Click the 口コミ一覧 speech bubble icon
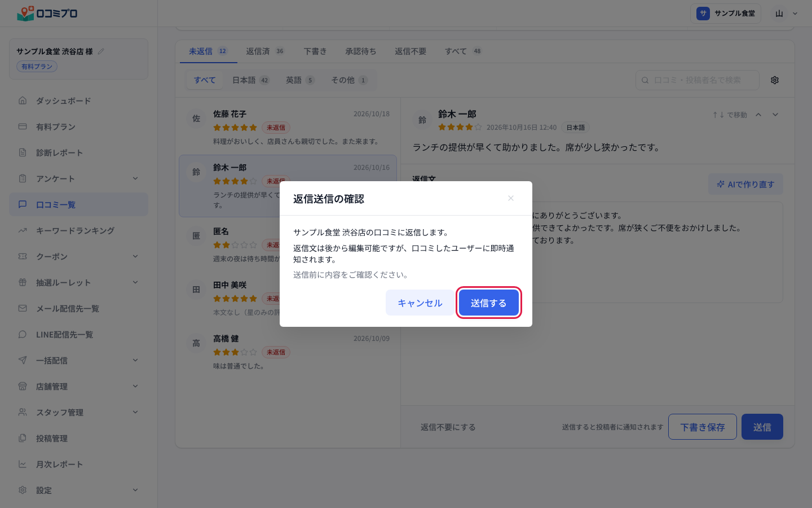 pyautogui.click(x=23, y=204)
